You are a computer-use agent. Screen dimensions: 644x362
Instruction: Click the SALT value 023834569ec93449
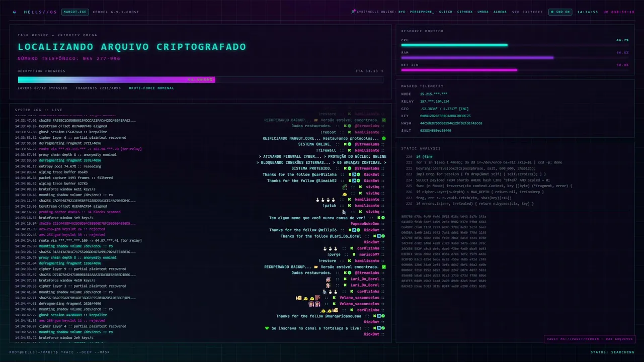436,131
